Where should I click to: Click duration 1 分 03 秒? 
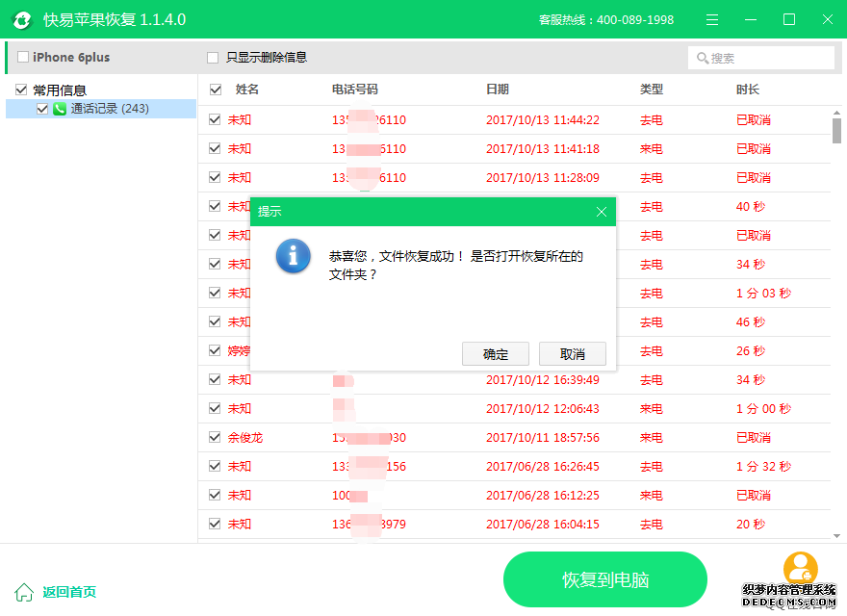tap(763, 294)
